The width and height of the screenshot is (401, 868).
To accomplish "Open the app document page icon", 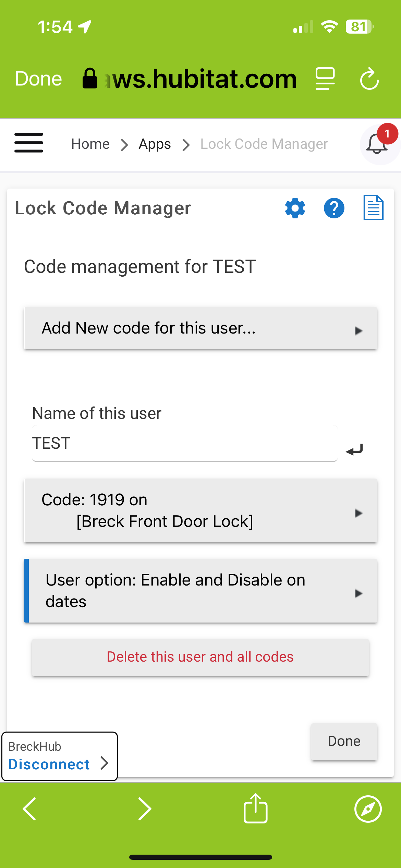I will (x=373, y=208).
